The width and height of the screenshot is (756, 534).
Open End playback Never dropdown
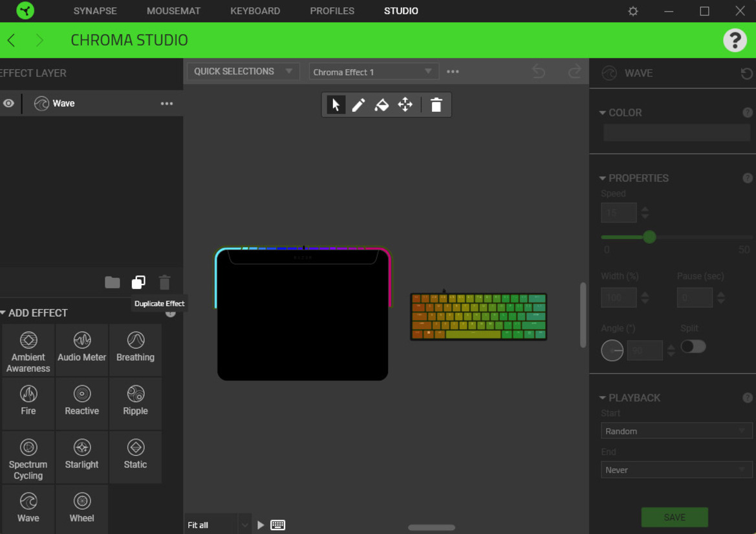pyautogui.click(x=676, y=469)
